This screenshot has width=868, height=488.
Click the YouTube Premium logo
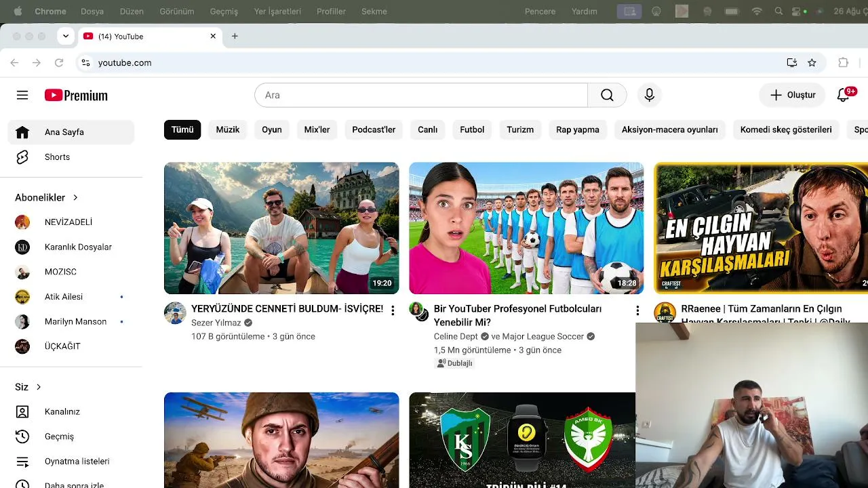(76, 96)
